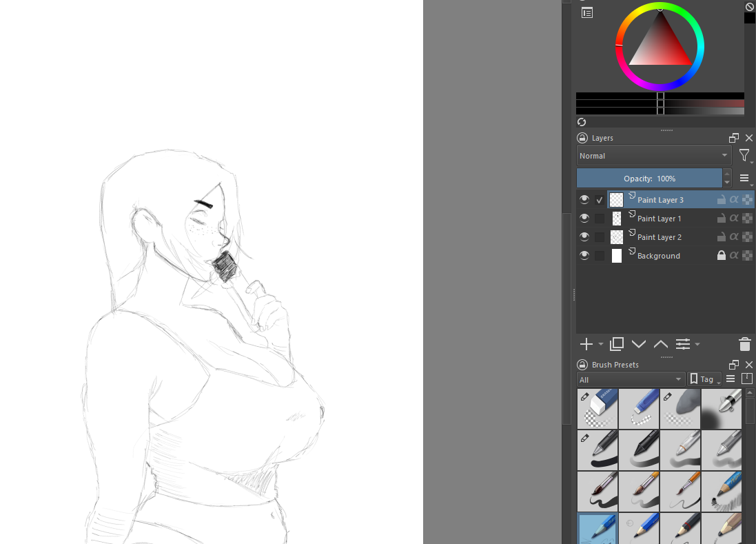756x544 pixels.
Task: Click the Paint Layer 1 thumbnail
Action: point(617,219)
